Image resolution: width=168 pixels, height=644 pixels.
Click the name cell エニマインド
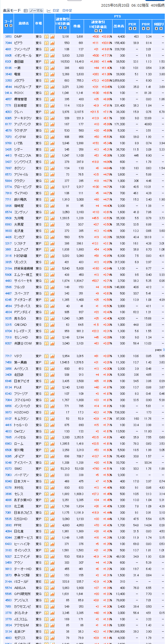(24, 556)
